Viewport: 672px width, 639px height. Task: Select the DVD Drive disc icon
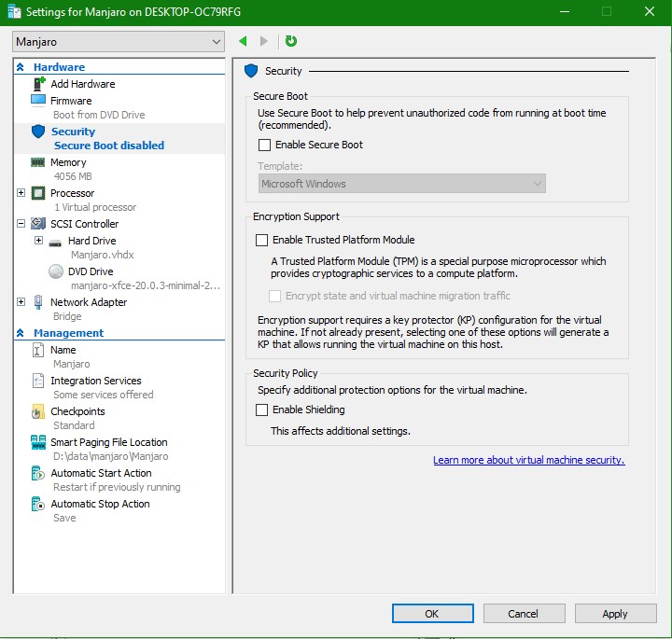pyautogui.click(x=55, y=271)
